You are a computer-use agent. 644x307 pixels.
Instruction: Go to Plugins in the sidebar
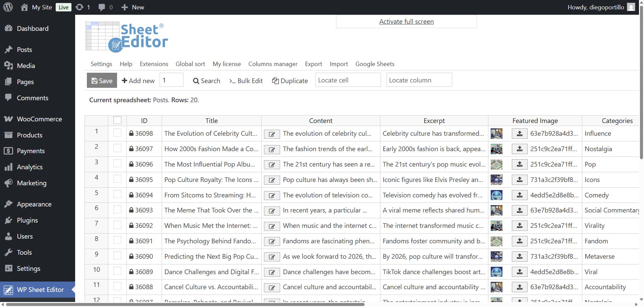point(27,220)
